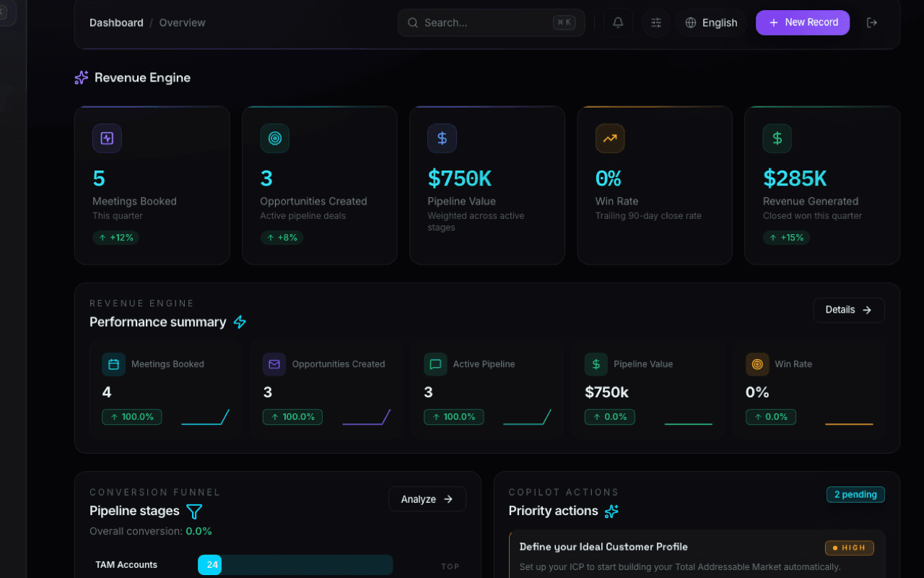Open the notifications bell
Screen dimensions: 924x578
tap(617, 22)
